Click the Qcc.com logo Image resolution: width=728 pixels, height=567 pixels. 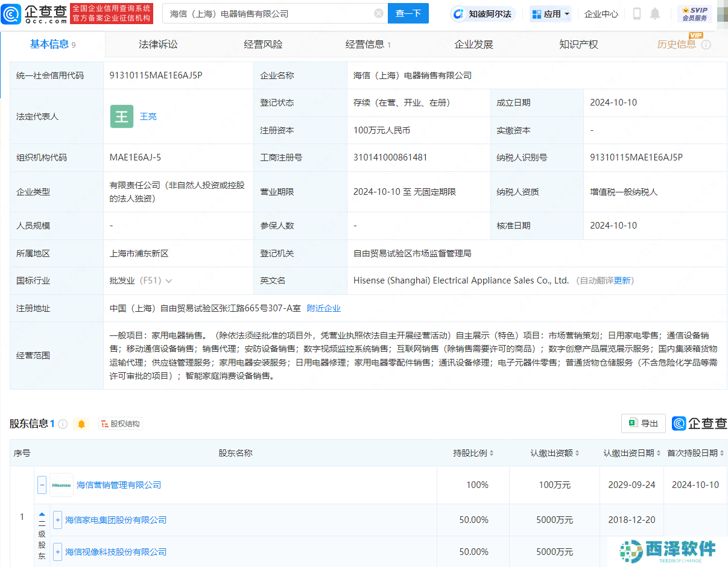tap(34, 13)
